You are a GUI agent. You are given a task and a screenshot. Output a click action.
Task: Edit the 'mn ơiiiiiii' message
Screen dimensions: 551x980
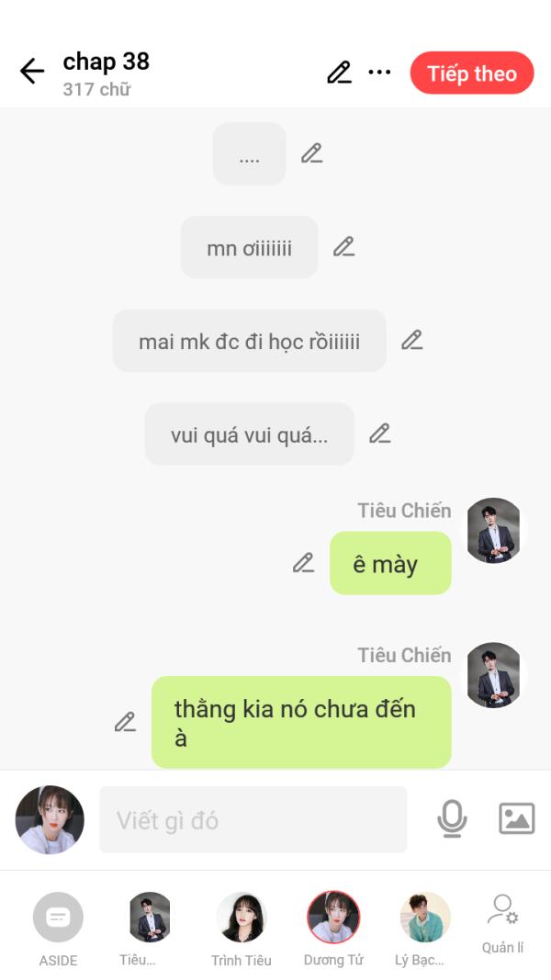pyautogui.click(x=343, y=247)
